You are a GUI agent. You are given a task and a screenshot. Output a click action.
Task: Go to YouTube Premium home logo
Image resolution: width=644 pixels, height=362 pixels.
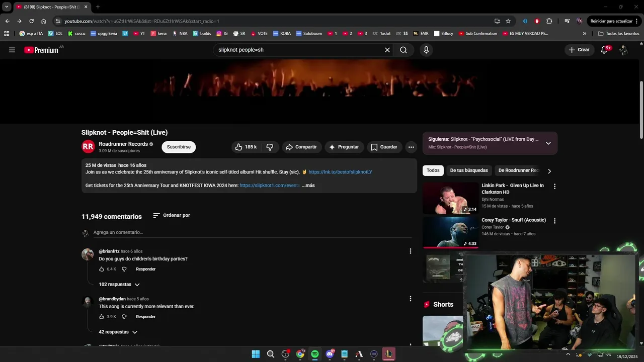point(41,50)
